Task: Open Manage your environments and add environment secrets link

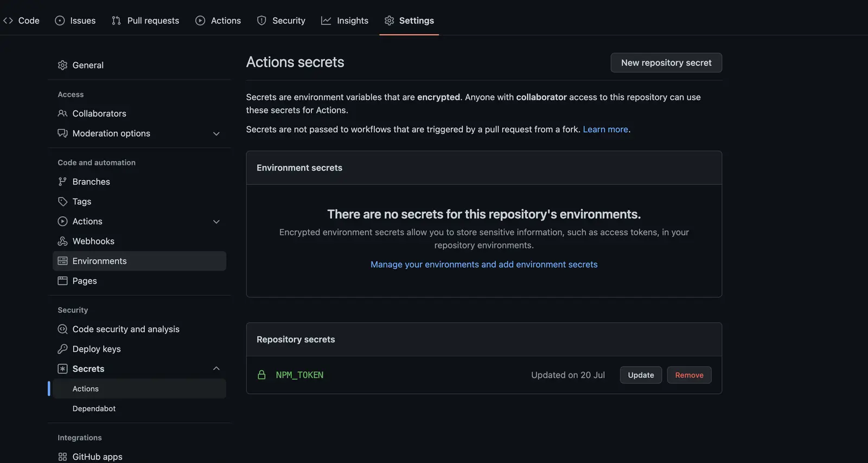Action: [484, 265]
